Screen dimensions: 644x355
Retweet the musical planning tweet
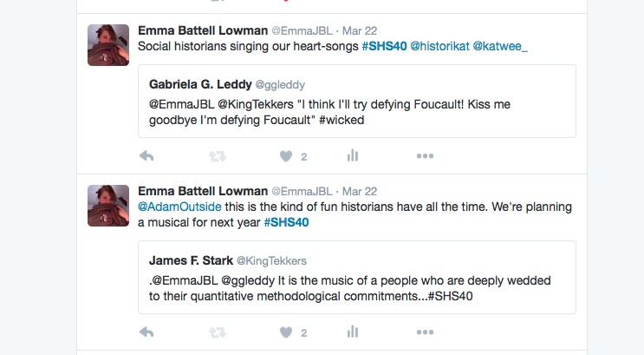(218, 332)
